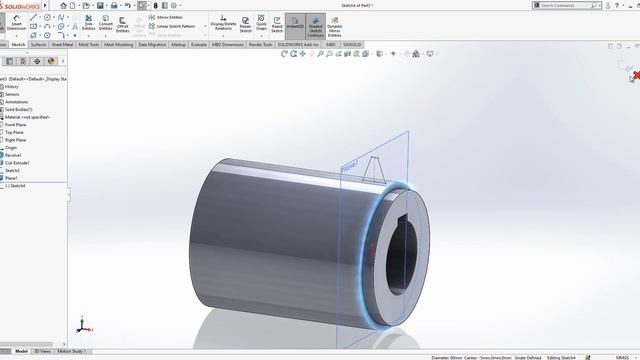Switch to the Render Tools tab
Screen dimensions: 640x360
click(x=260, y=44)
